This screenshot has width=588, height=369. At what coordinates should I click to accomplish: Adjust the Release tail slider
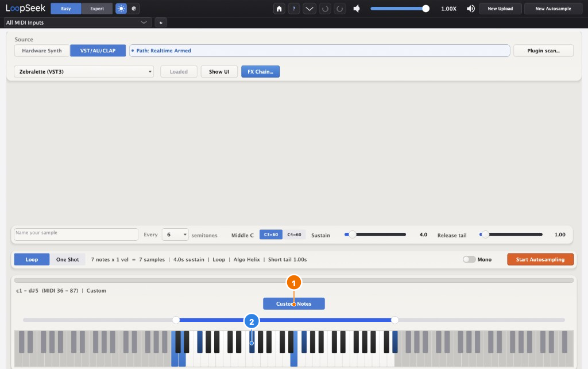(x=510, y=235)
